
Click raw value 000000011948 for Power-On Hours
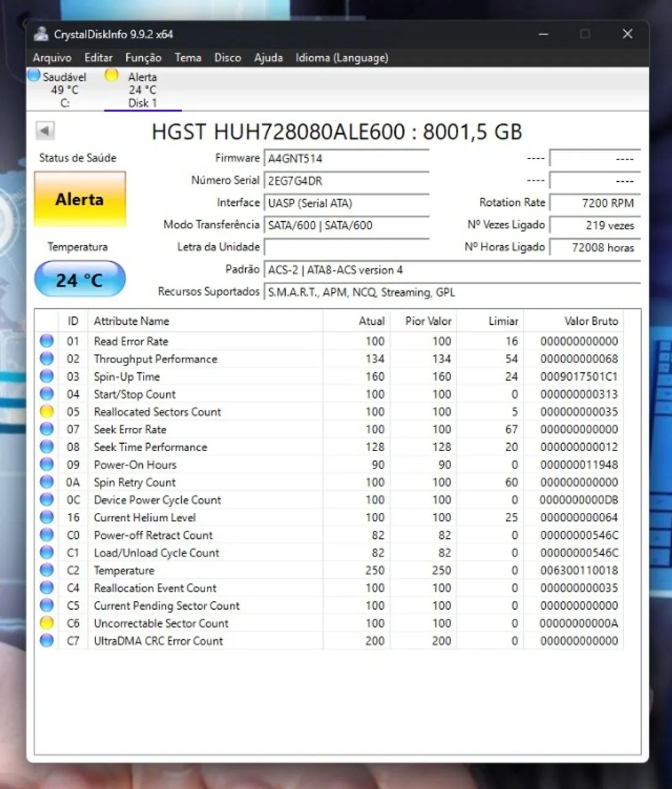coord(579,464)
